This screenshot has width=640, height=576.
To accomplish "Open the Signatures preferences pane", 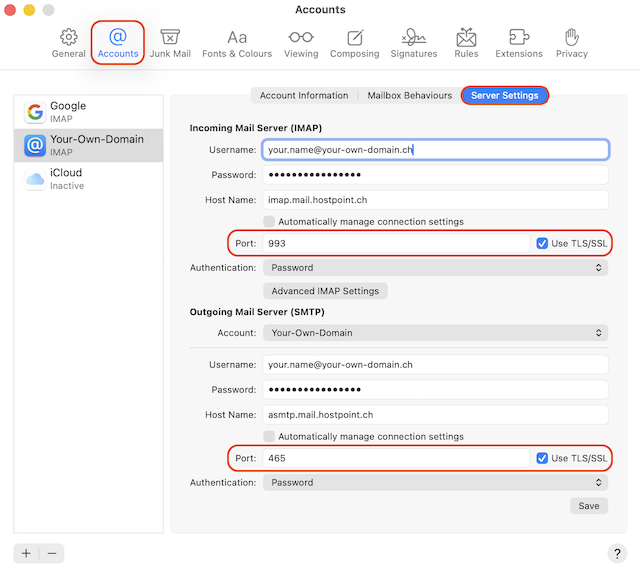I will coord(413,43).
